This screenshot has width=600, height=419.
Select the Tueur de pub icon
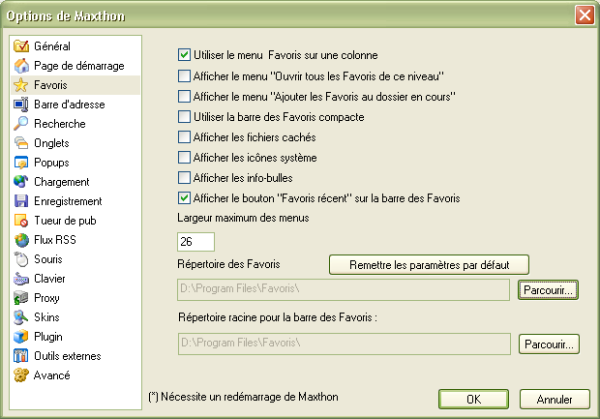click(x=21, y=220)
